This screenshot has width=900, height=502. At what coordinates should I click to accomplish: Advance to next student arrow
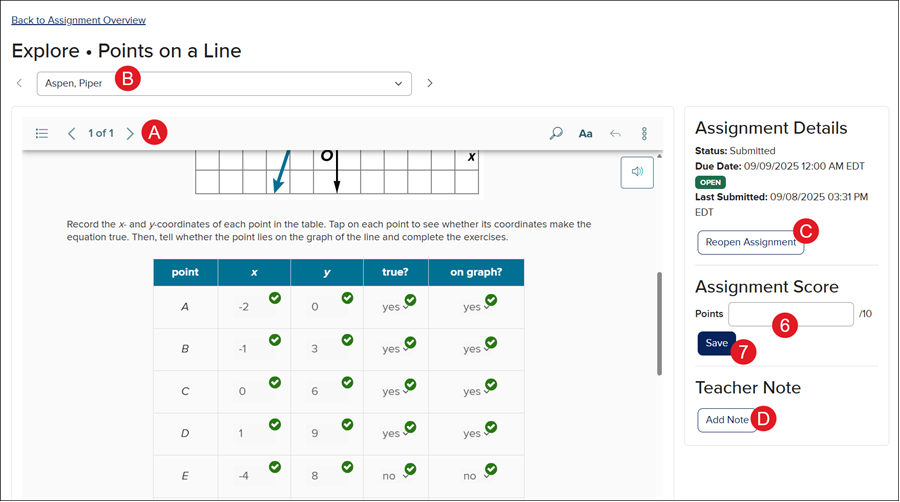[430, 83]
